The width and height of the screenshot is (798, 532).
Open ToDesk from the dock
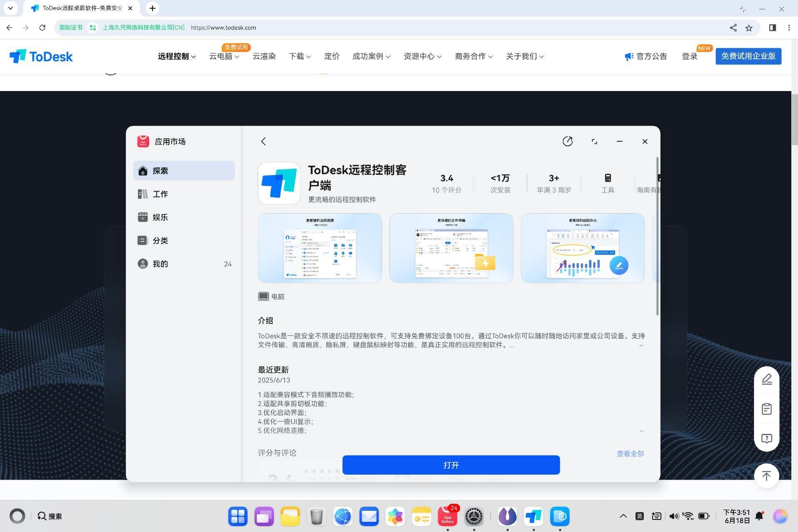click(x=534, y=516)
